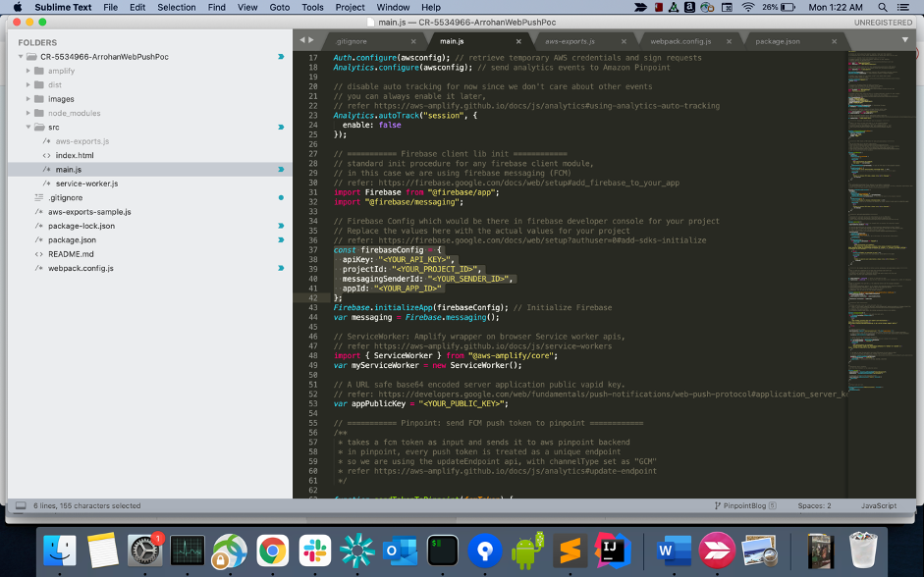Launch IntelliJ IDEA from the dock
The image size is (924, 578).
coord(613,552)
